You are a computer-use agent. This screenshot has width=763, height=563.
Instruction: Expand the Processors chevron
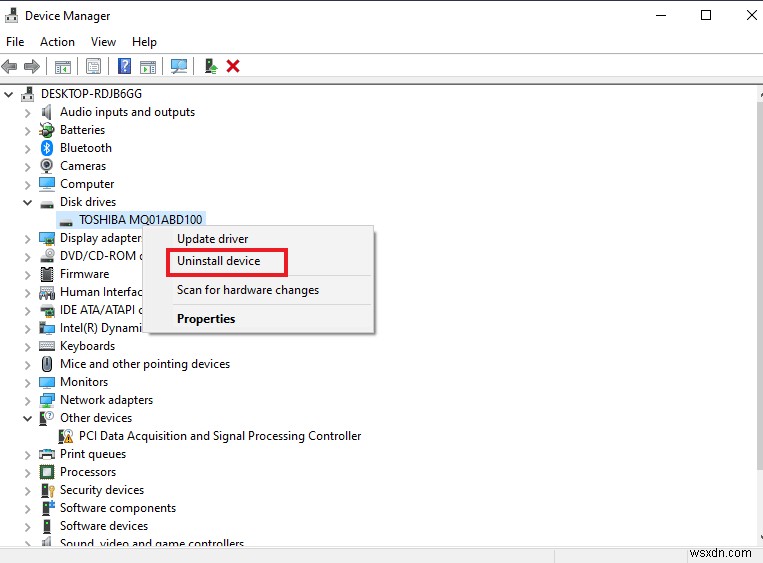[x=27, y=473]
